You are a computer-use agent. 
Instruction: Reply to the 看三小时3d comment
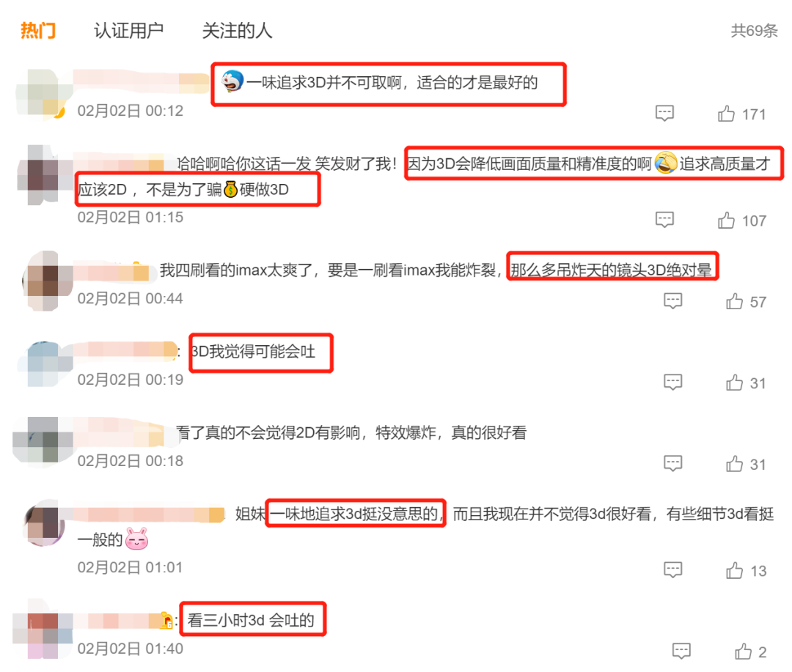click(681, 651)
